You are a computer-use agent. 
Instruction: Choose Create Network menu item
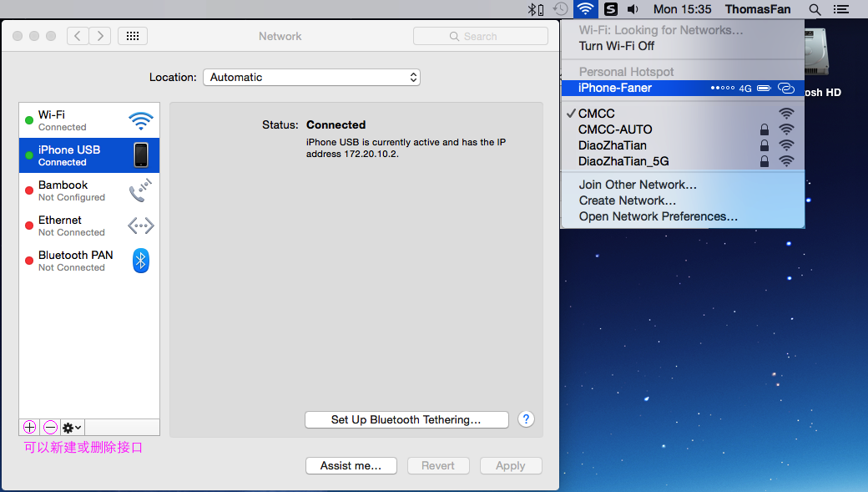pos(683,200)
